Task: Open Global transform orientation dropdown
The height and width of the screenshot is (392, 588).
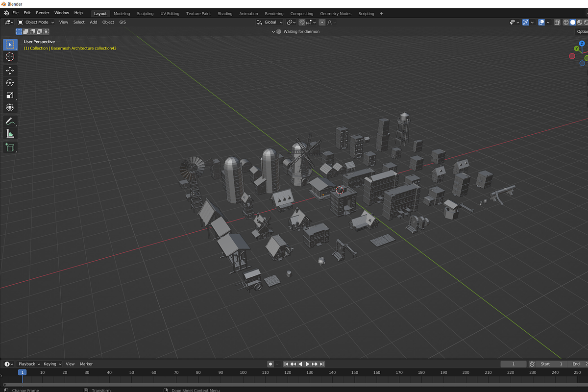Action: coord(270,22)
